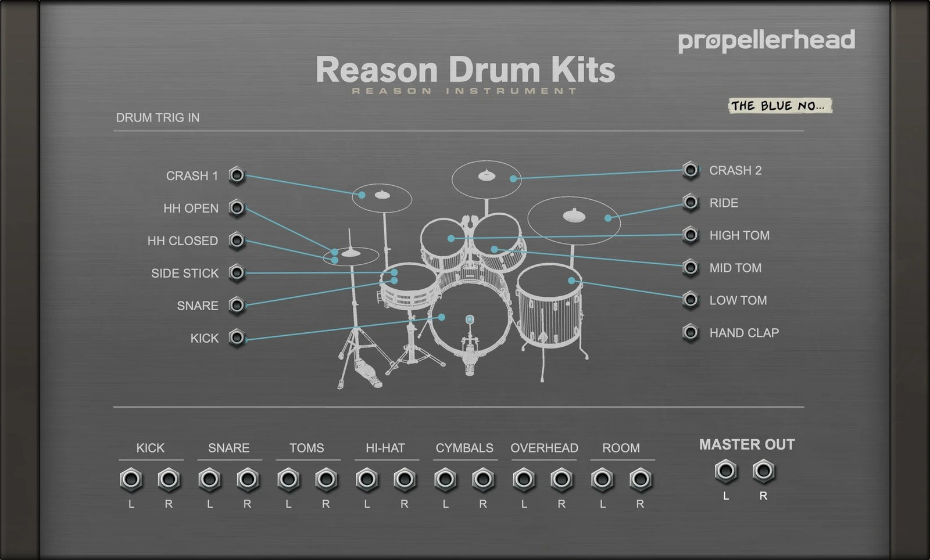Click the 'HAND CLAP' label text

(x=744, y=333)
